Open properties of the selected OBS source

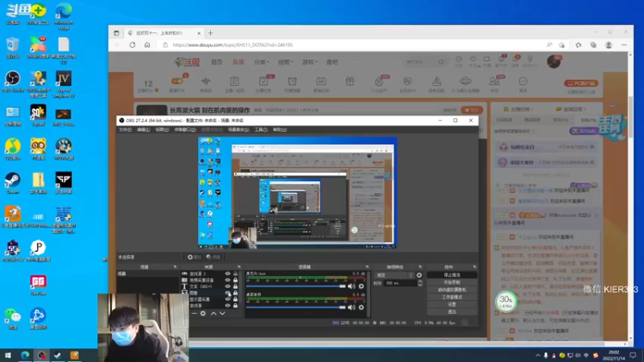(x=194, y=257)
